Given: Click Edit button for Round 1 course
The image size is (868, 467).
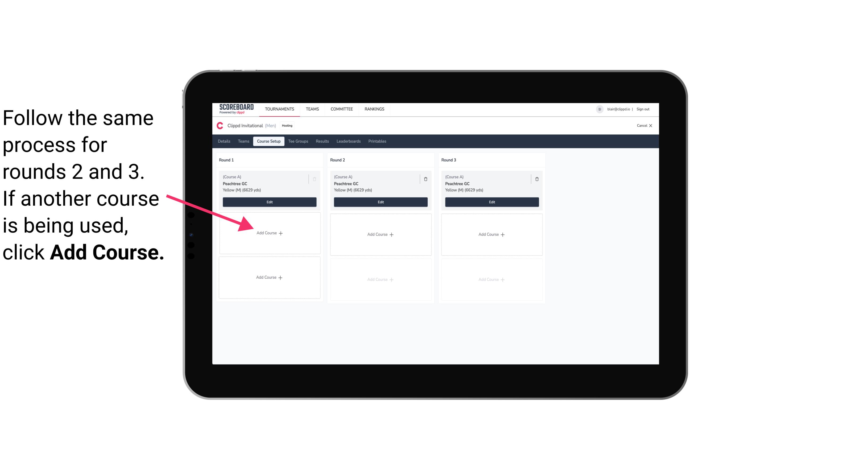Looking at the screenshot, I should click(x=269, y=202).
